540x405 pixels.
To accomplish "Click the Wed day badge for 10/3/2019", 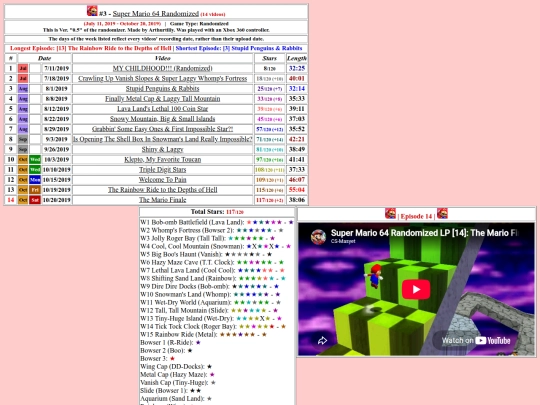I will (35, 159).
